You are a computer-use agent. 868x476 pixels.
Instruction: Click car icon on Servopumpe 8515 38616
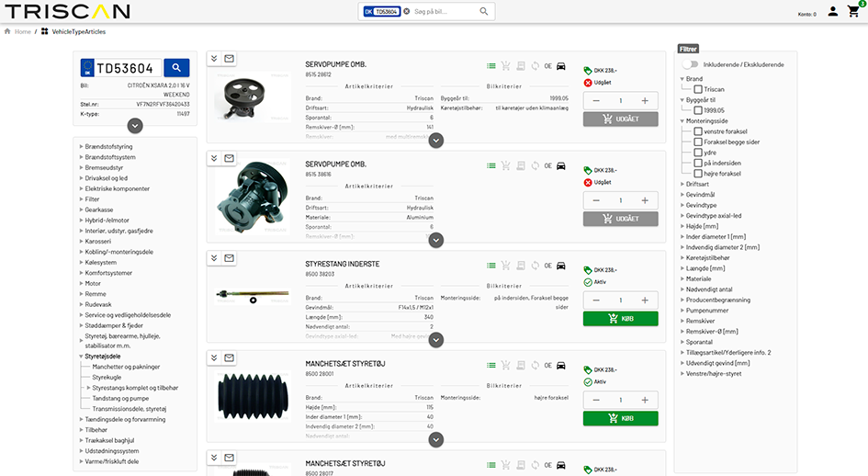pos(561,165)
